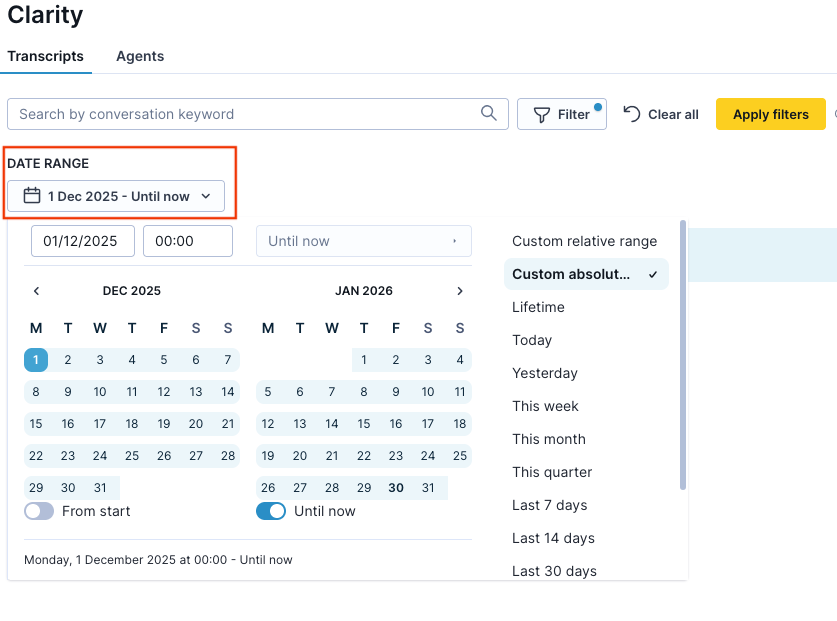Click the calendar icon in the date range picker

(x=32, y=196)
